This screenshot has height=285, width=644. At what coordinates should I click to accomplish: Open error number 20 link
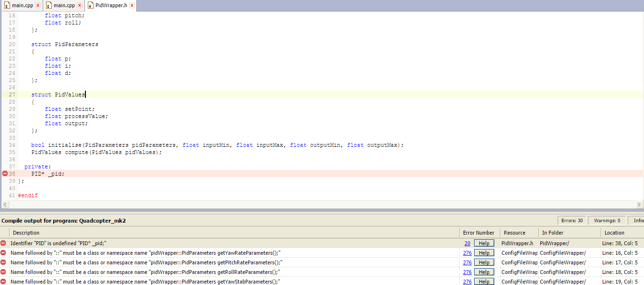(467, 243)
